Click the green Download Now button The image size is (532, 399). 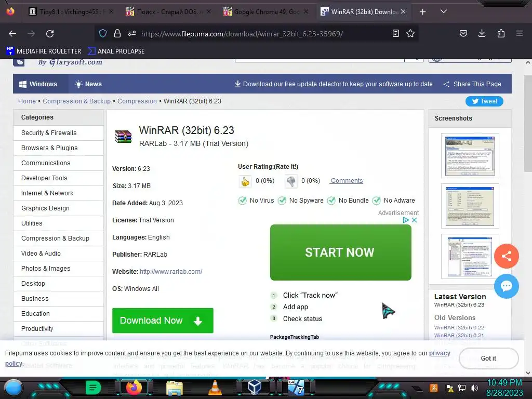163,321
